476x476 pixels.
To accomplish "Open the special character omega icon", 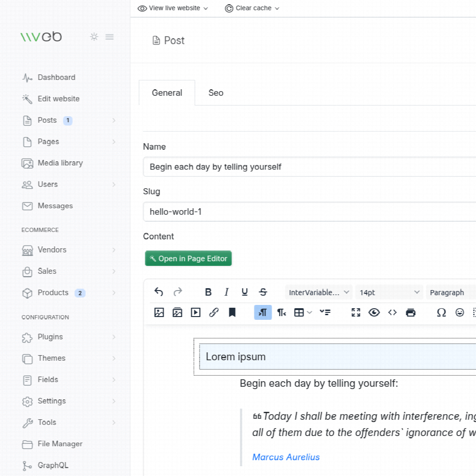I will [441, 312].
